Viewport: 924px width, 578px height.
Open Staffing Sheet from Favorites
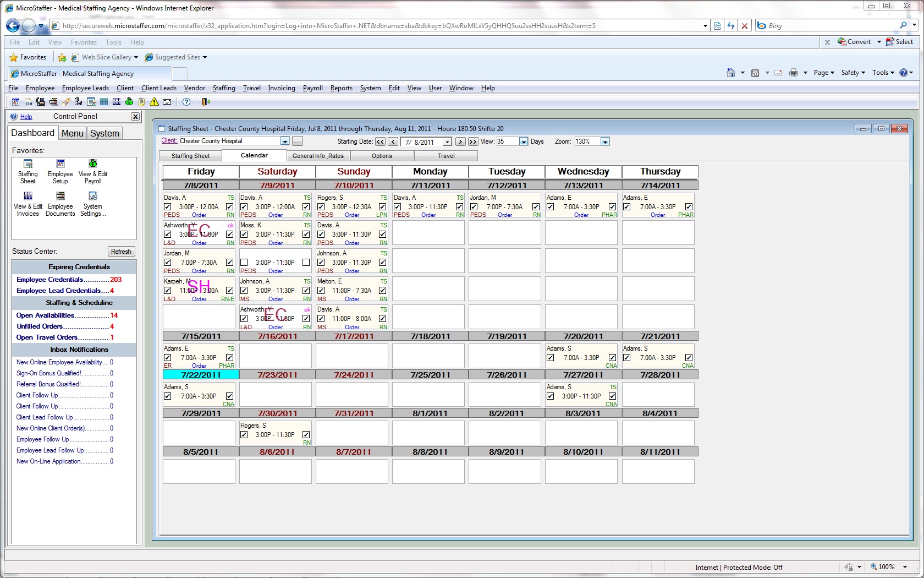coord(28,171)
